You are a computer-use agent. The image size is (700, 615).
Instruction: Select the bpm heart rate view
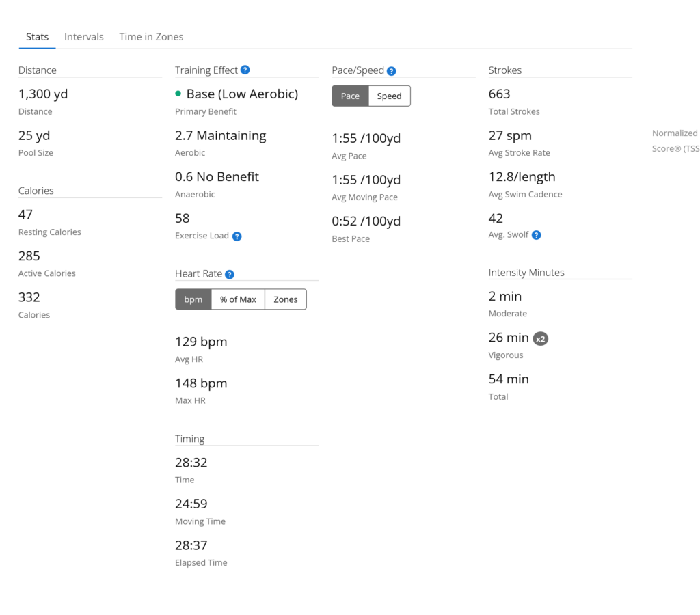pos(193,299)
